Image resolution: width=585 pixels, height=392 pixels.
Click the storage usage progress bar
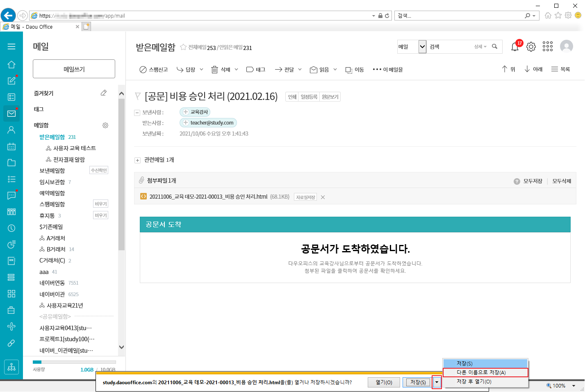point(74,362)
